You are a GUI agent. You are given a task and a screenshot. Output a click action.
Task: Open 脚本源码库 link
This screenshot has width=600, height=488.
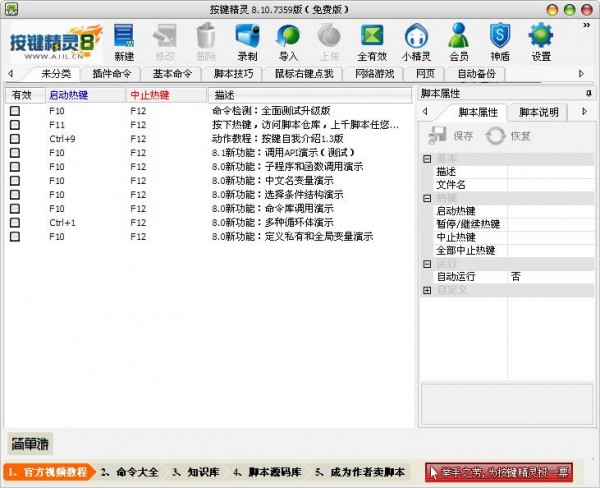tap(267, 472)
